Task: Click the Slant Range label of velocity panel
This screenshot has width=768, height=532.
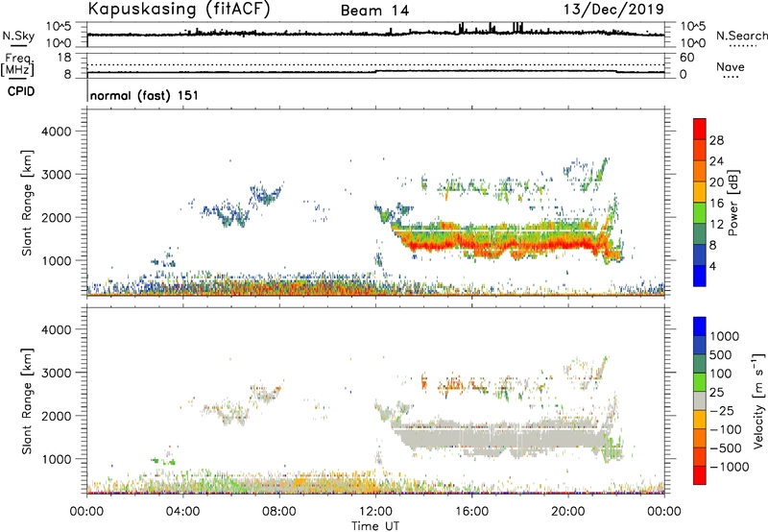Action: pyautogui.click(x=27, y=401)
